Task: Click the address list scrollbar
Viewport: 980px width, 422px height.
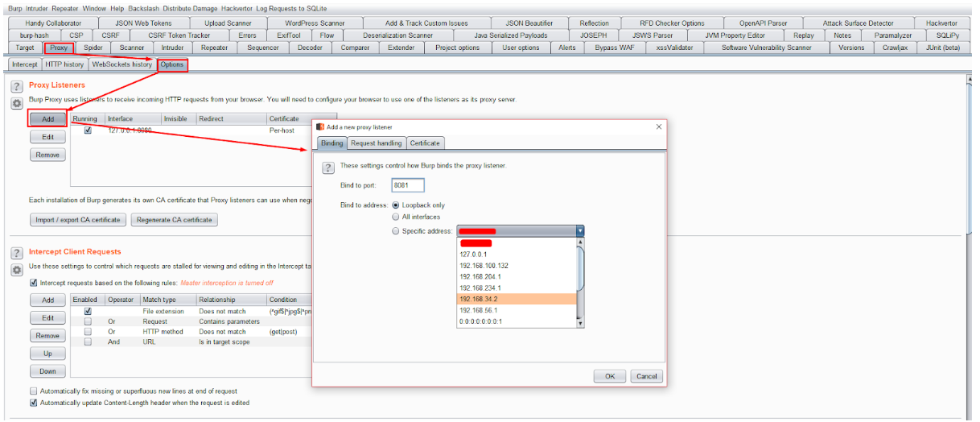Action: click(x=580, y=282)
